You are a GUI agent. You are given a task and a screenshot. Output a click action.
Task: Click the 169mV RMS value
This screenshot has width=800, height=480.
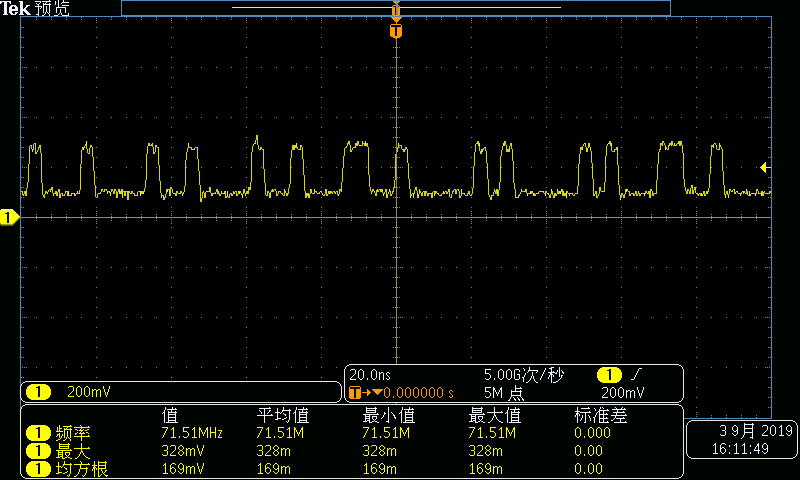183,469
